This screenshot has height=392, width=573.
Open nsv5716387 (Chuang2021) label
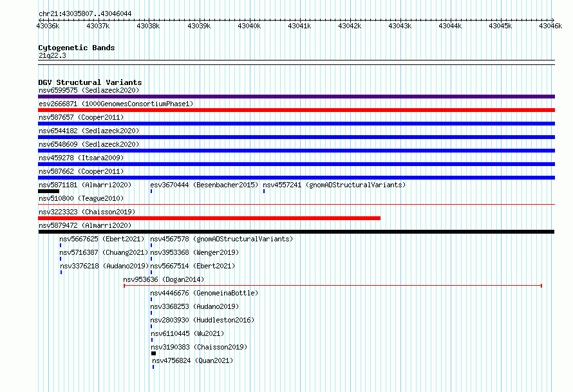point(104,252)
